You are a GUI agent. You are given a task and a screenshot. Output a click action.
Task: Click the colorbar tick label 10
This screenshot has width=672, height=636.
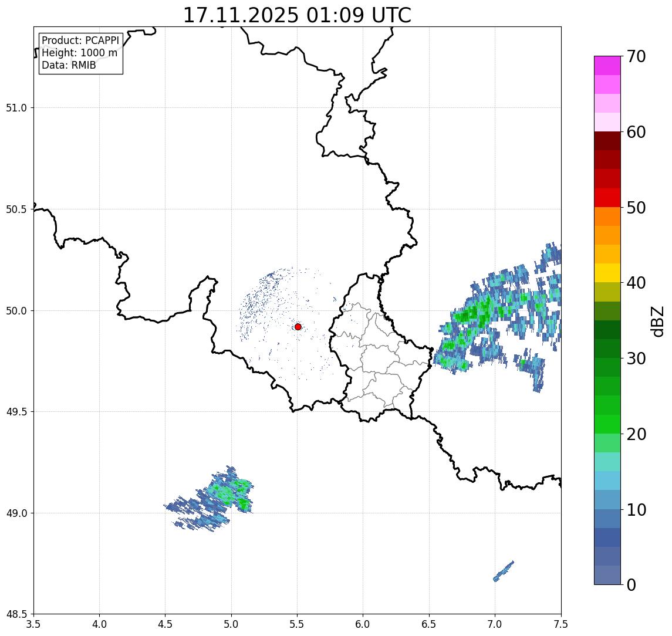coord(636,510)
